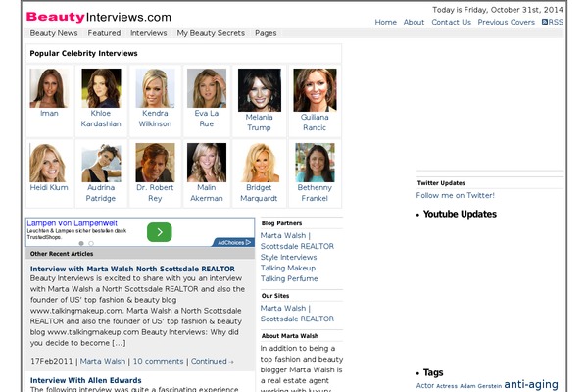
Task: Open Giuliana Rancic's photo thumbnail
Action: pos(315,90)
